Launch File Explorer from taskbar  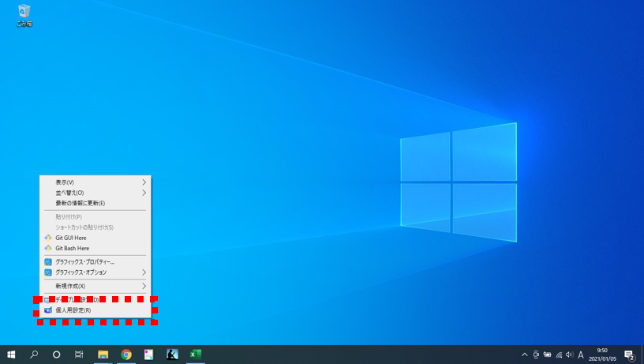tap(103, 355)
